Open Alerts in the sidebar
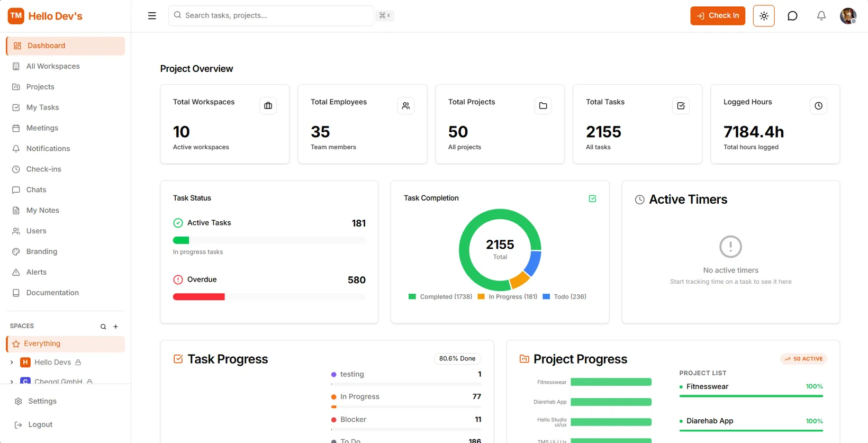868x443 pixels. point(66,273)
